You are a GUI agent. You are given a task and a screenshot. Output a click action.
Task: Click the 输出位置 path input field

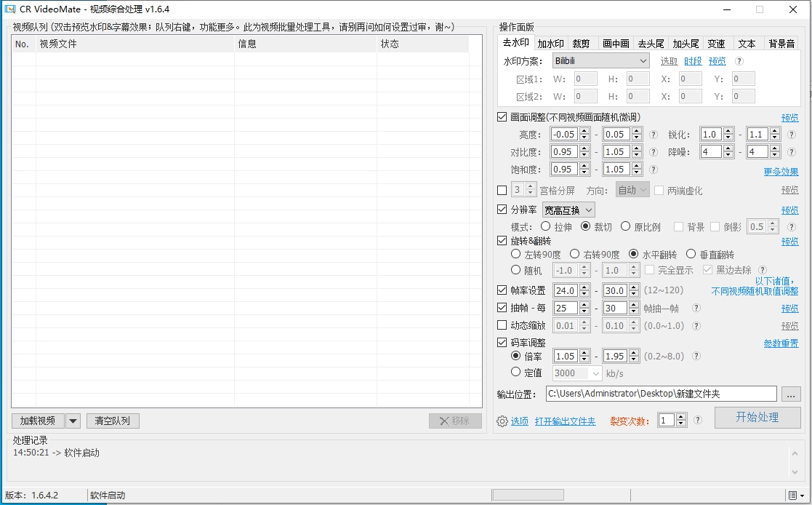click(662, 394)
